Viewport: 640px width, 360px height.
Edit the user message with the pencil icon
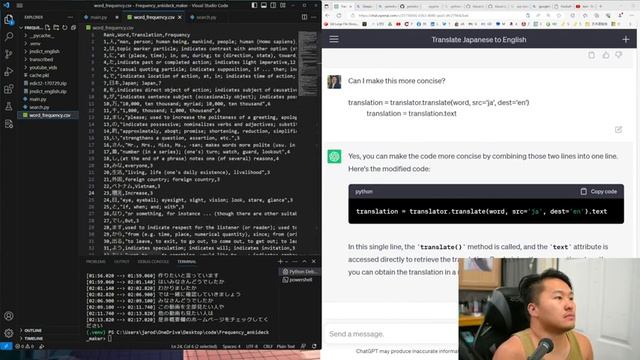(x=618, y=129)
